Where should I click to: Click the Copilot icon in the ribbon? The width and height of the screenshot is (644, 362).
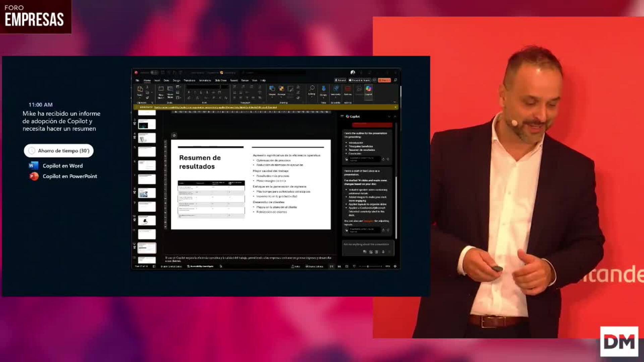click(x=368, y=89)
